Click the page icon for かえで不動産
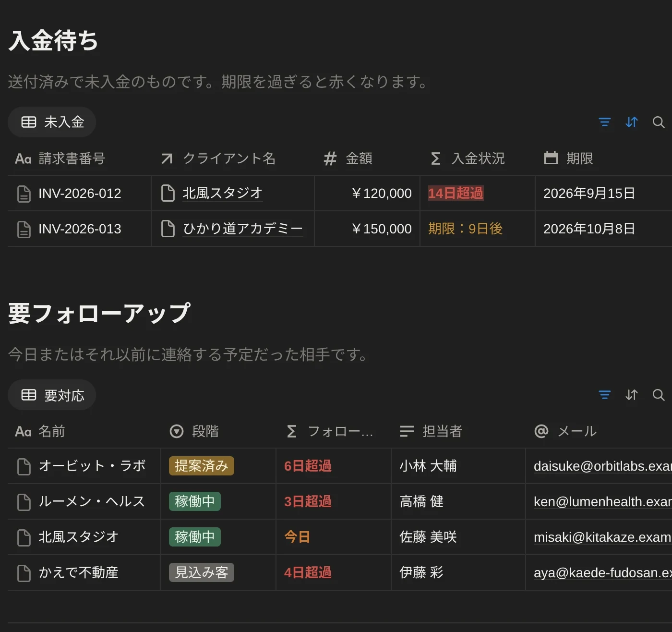 pyautogui.click(x=24, y=573)
